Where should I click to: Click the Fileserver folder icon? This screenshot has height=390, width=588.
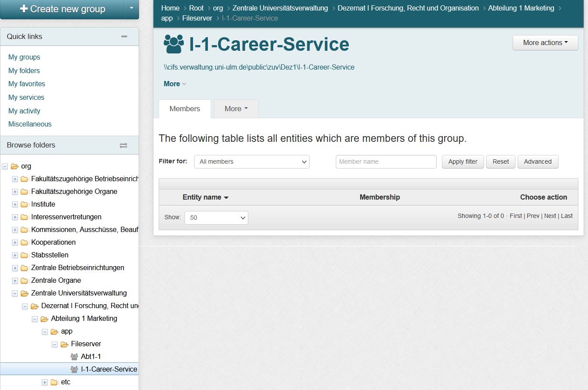64,344
